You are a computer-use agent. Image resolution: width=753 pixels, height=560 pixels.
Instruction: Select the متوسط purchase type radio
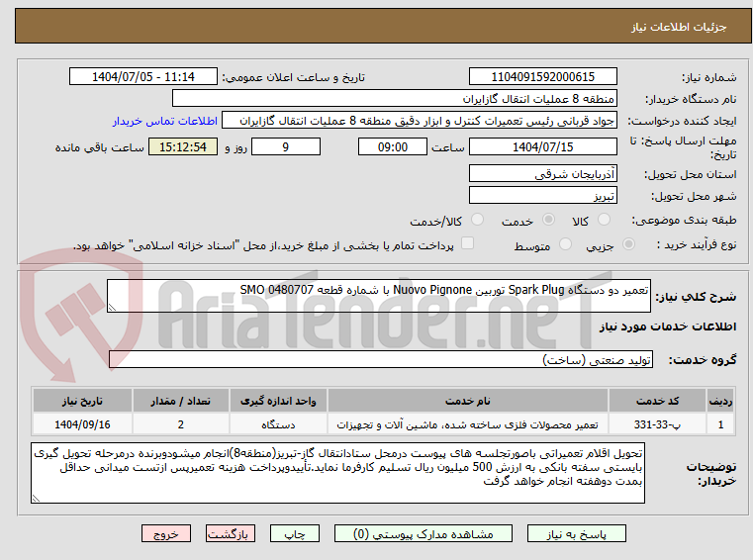coord(565,244)
